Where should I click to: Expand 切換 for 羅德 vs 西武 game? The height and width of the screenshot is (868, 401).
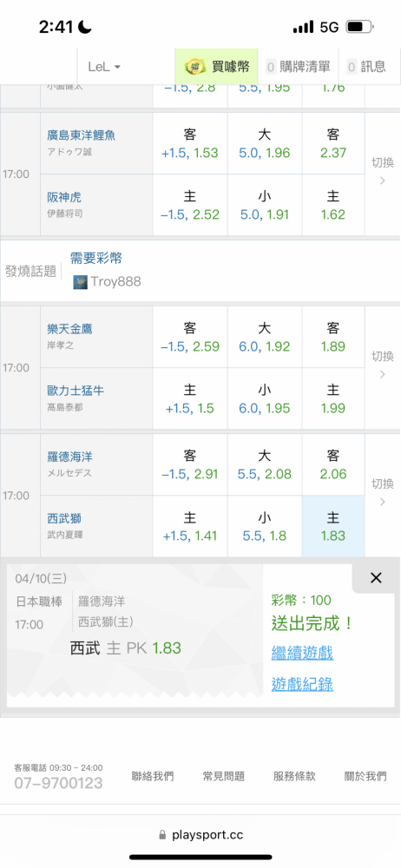pos(382,493)
